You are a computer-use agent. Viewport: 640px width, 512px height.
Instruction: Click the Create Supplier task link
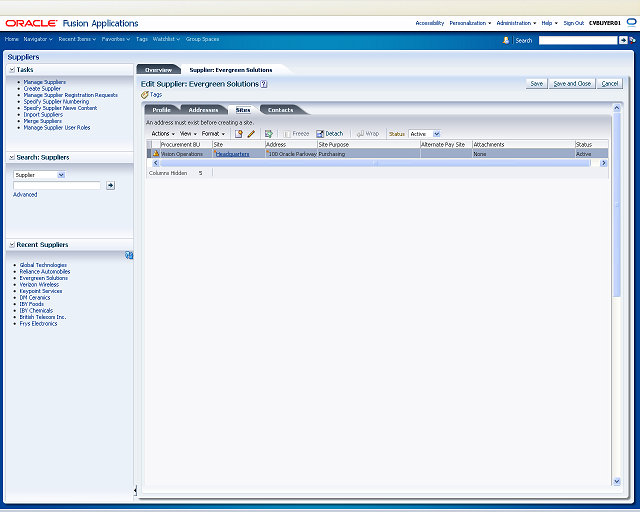tap(42, 89)
